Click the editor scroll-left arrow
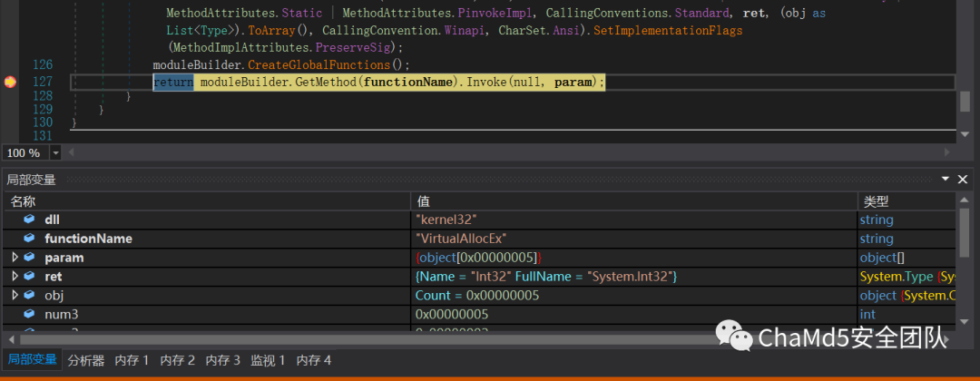The image size is (980, 381). [x=71, y=152]
